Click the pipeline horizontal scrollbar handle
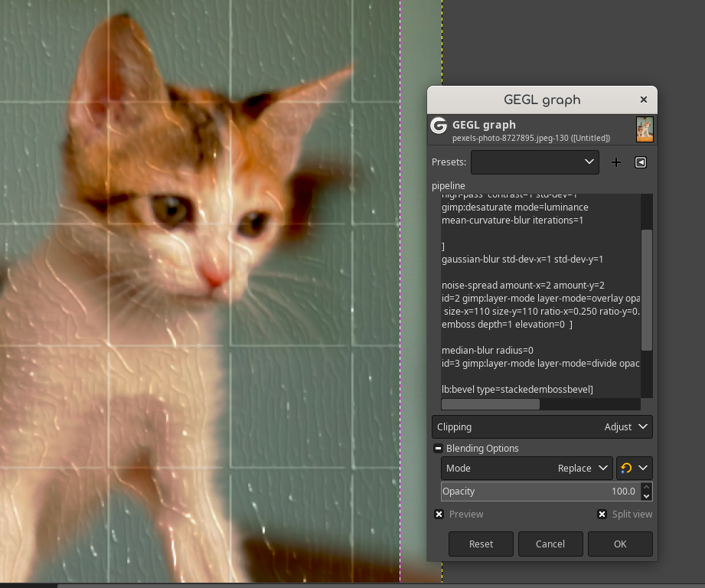 click(x=491, y=404)
